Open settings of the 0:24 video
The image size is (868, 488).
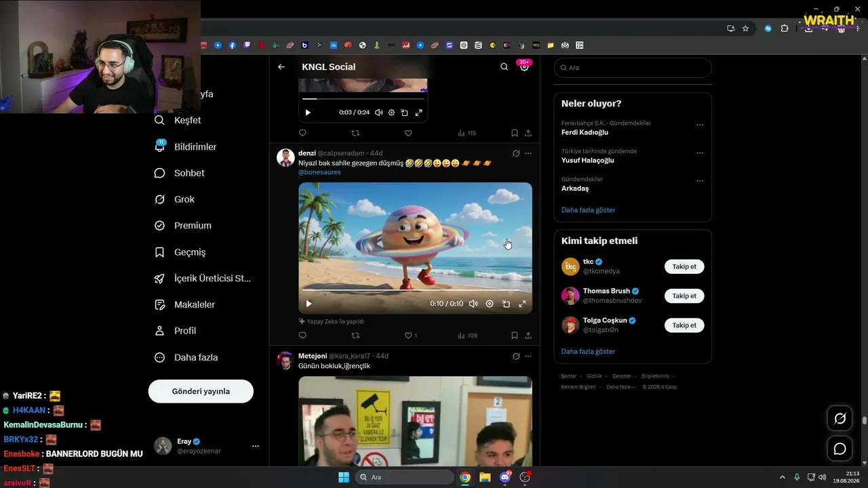click(x=391, y=113)
